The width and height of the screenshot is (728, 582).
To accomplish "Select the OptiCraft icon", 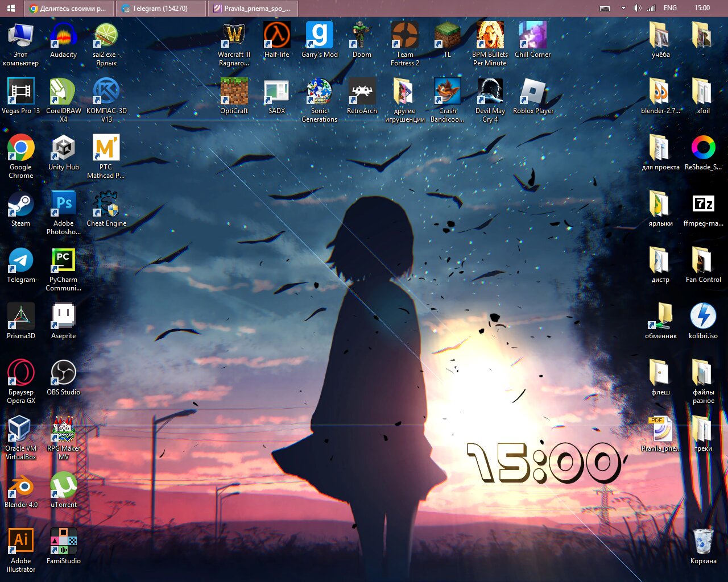I will (x=234, y=97).
